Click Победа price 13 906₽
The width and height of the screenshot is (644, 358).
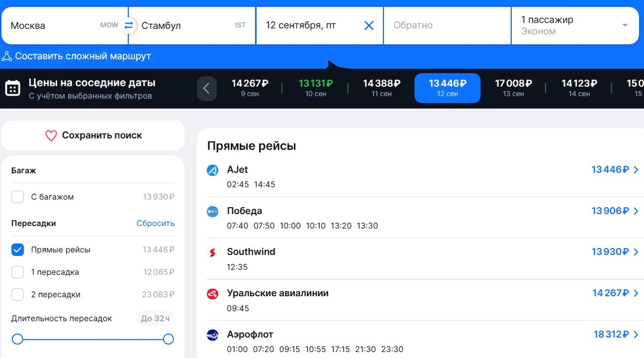(610, 211)
